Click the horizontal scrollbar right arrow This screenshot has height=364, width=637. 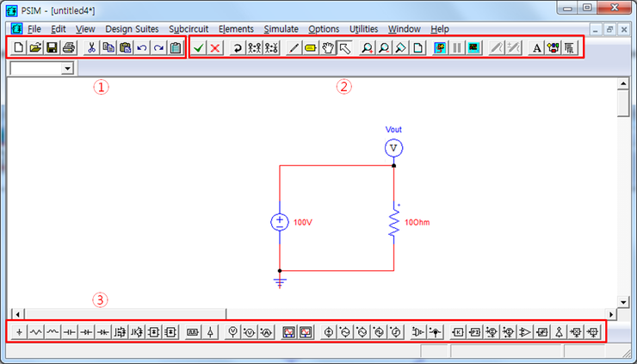pyautogui.click(x=612, y=312)
